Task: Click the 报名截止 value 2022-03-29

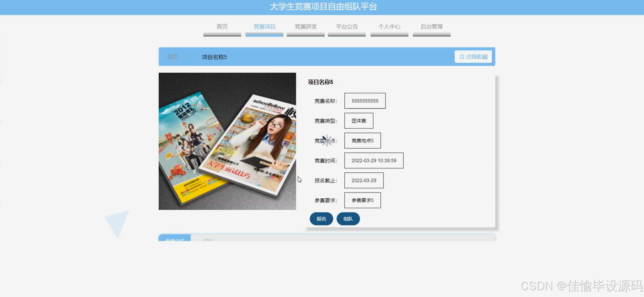Action: [x=364, y=180]
